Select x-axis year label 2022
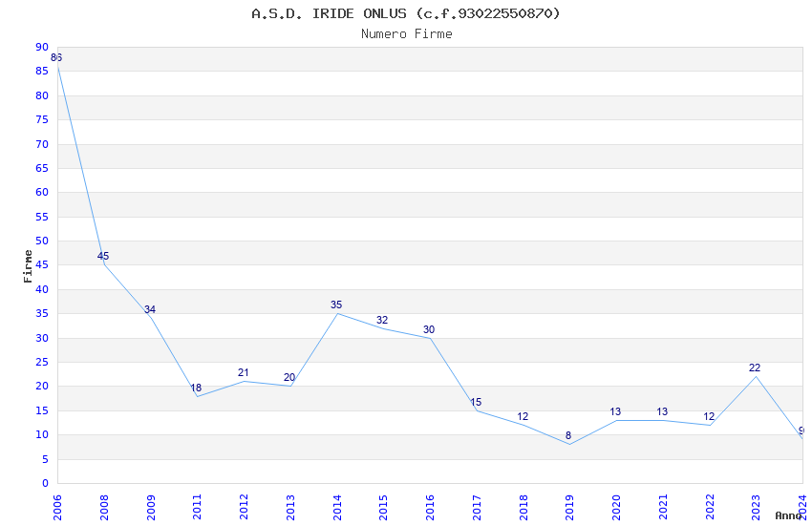812x525 pixels. pyautogui.click(x=710, y=508)
